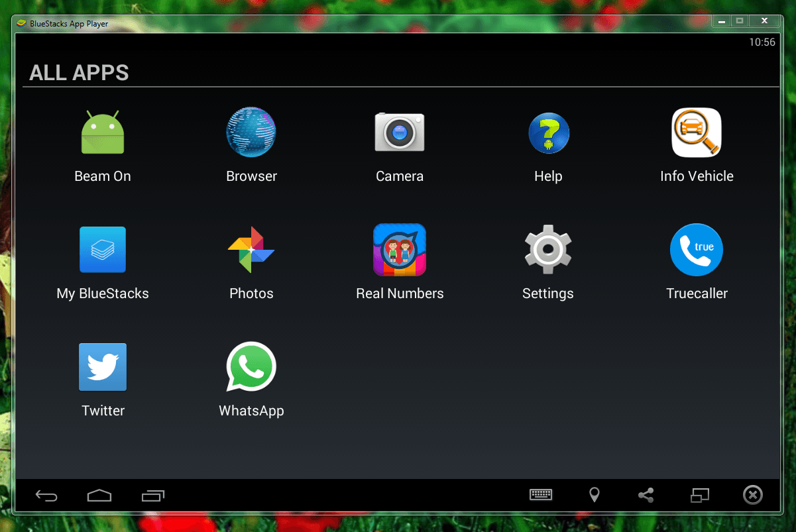The width and height of the screenshot is (796, 532).
Task: Open the Twitter app
Action: pyautogui.click(x=103, y=366)
